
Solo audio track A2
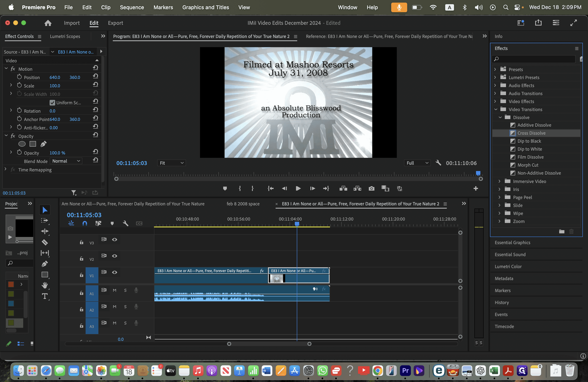pyautogui.click(x=125, y=307)
